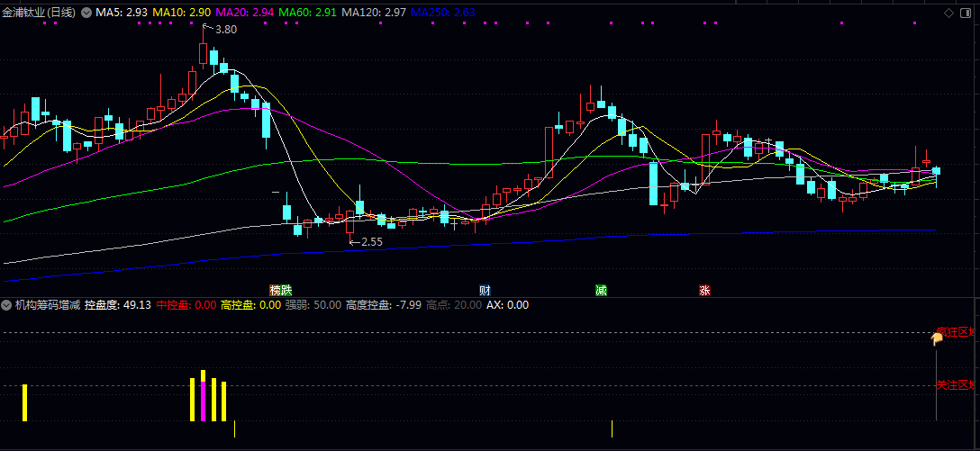The image size is (980, 451).
Task: Toggle the side panel layout icon
Action: [966, 13]
